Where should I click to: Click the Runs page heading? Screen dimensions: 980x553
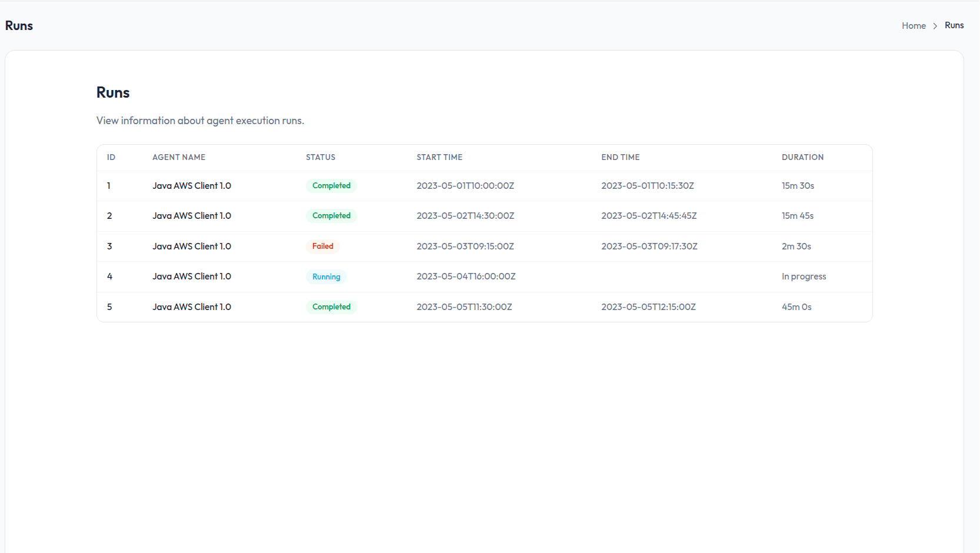point(113,92)
